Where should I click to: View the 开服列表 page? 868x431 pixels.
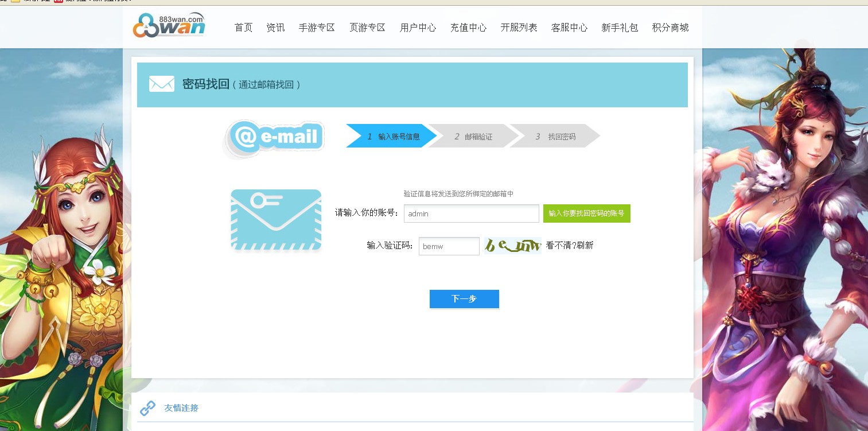pyautogui.click(x=519, y=28)
